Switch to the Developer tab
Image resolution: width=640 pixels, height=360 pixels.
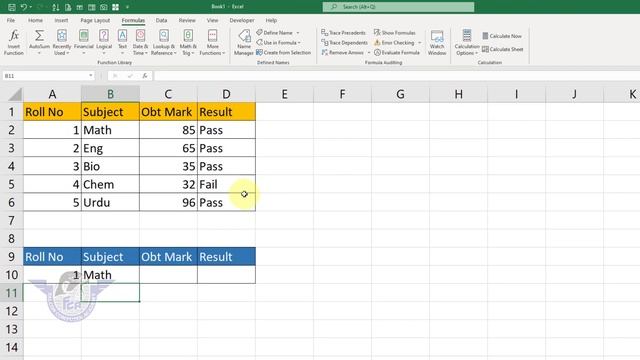click(242, 20)
